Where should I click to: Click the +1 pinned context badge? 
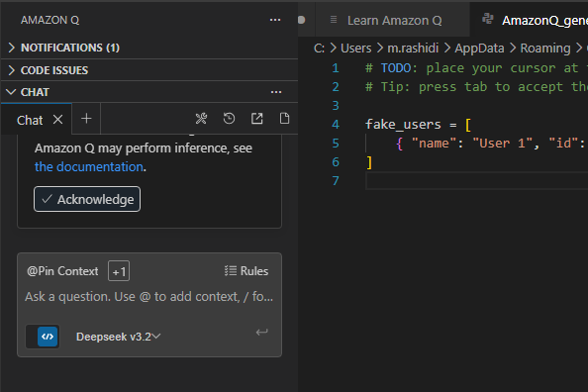tap(119, 271)
